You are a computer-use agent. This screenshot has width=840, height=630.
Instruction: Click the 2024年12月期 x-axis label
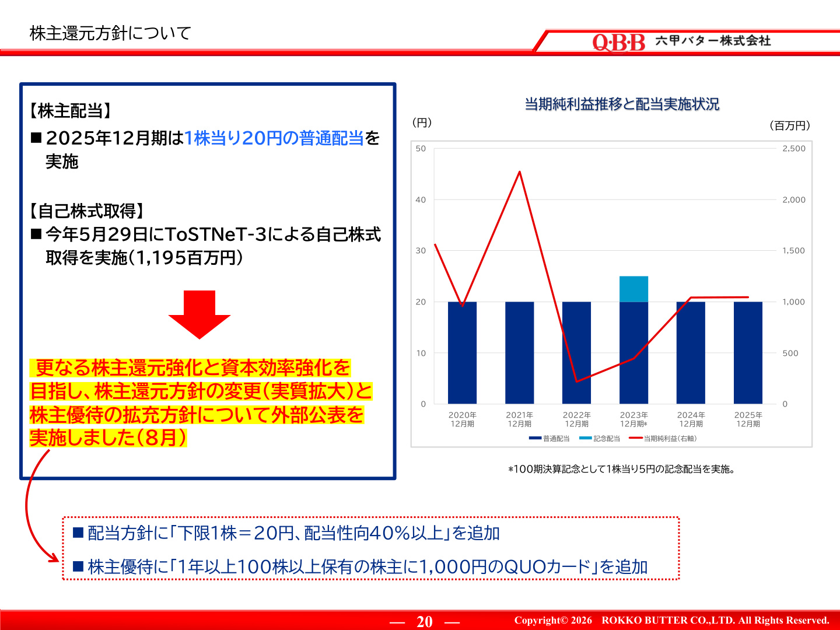click(691, 419)
